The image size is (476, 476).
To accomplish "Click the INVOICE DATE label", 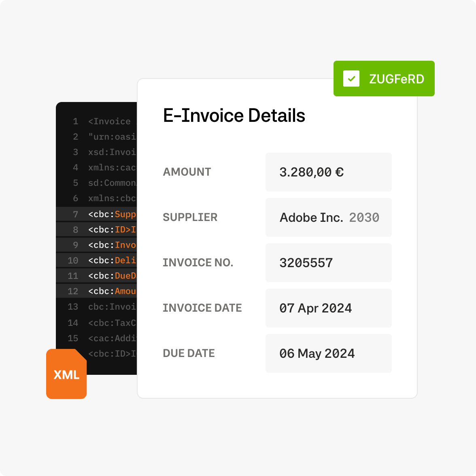I will [202, 308].
